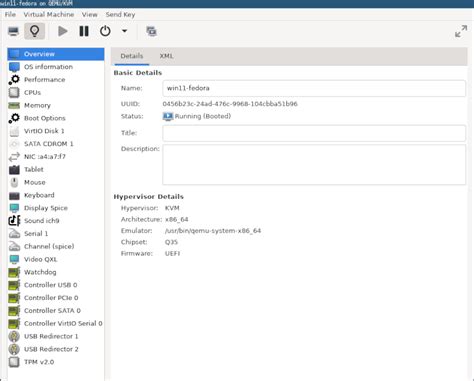Select USB Redirector 1 icon
The height and width of the screenshot is (381, 474).
point(14,336)
